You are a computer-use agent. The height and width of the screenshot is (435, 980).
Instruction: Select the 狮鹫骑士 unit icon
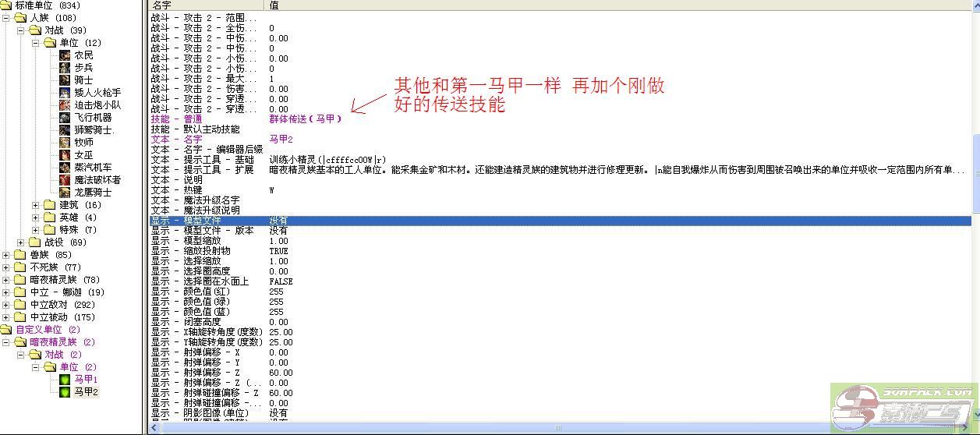(65, 130)
